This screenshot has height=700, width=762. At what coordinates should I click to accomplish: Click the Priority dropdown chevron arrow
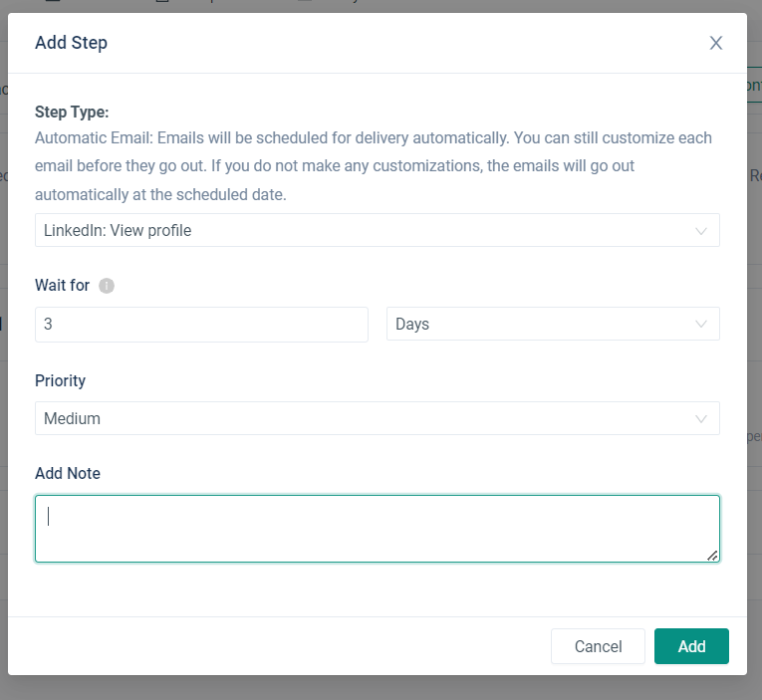tap(701, 419)
